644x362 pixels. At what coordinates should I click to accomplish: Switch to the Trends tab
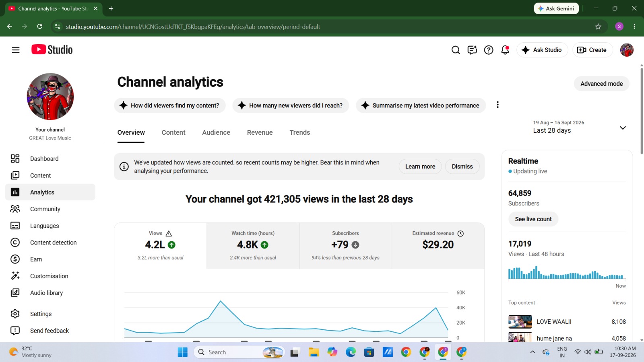(x=300, y=133)
